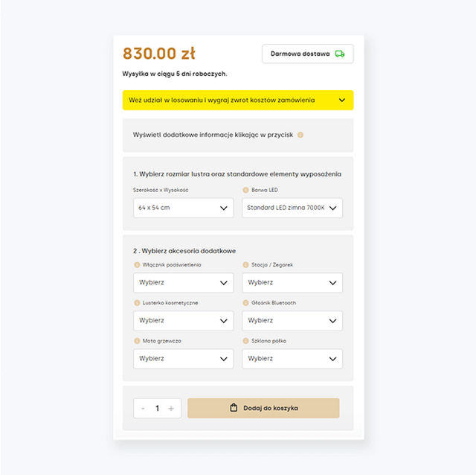Screen dimensions: 476x475
Task: Decrease quantity with the minus button
Action: [144, 408]
